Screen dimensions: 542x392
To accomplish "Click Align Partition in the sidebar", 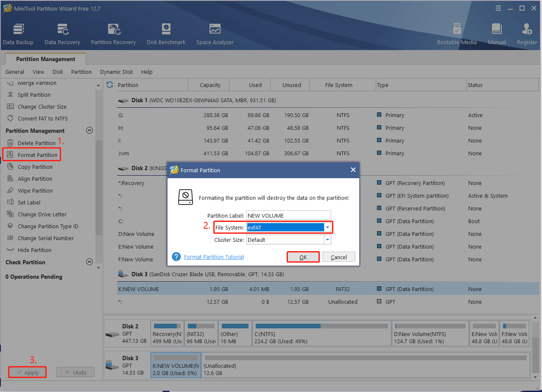I will pyautogui.click(x=35, y=179).
